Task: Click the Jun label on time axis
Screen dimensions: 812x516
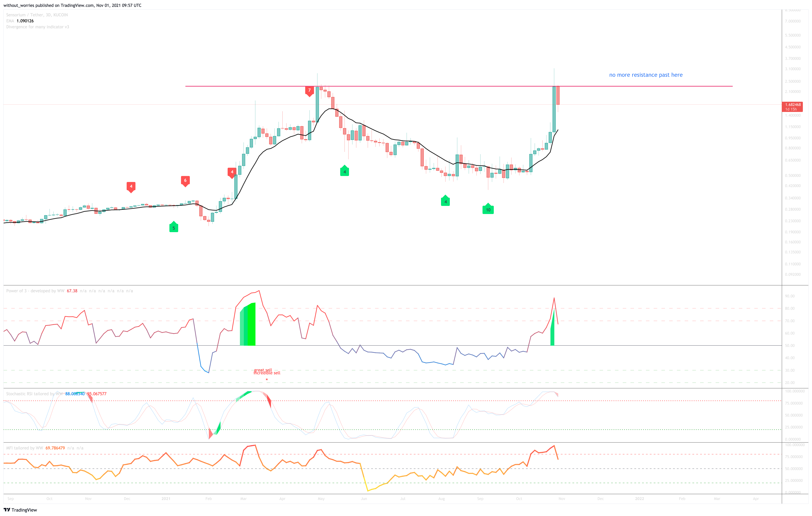Action: [364, 499]
